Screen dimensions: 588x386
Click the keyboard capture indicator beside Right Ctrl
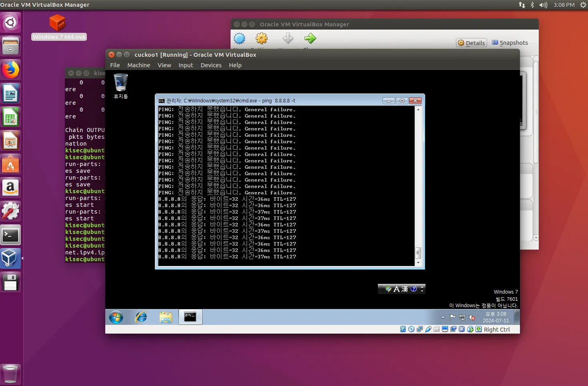479,329
